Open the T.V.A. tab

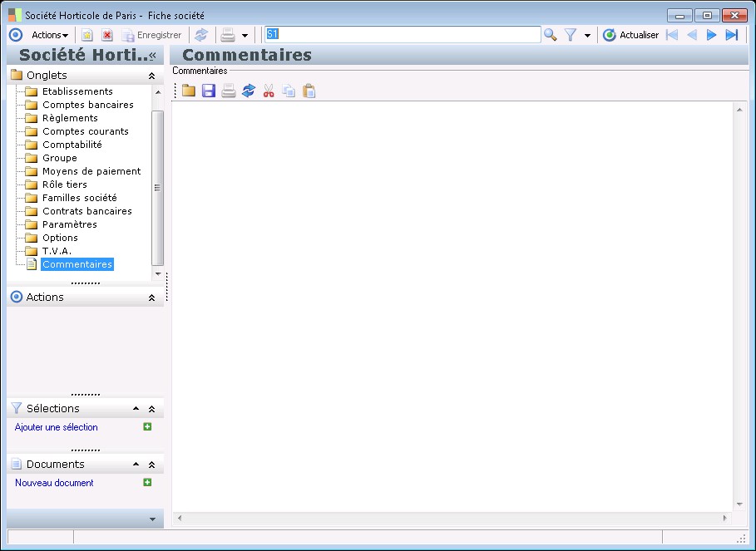coord(57,251)
